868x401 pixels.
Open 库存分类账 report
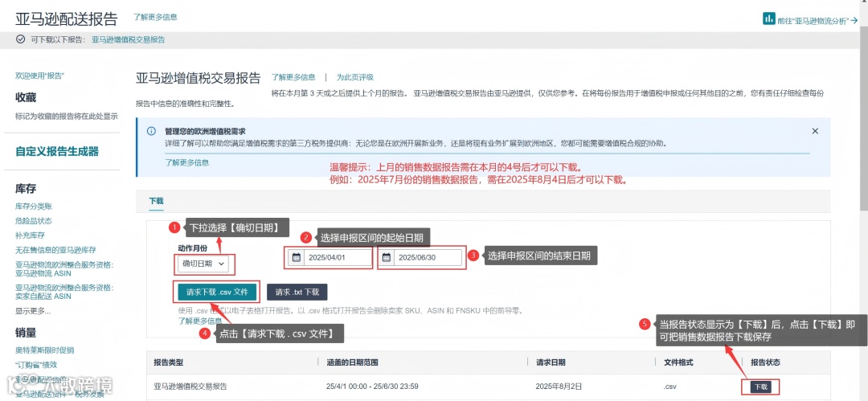(34, 206)
